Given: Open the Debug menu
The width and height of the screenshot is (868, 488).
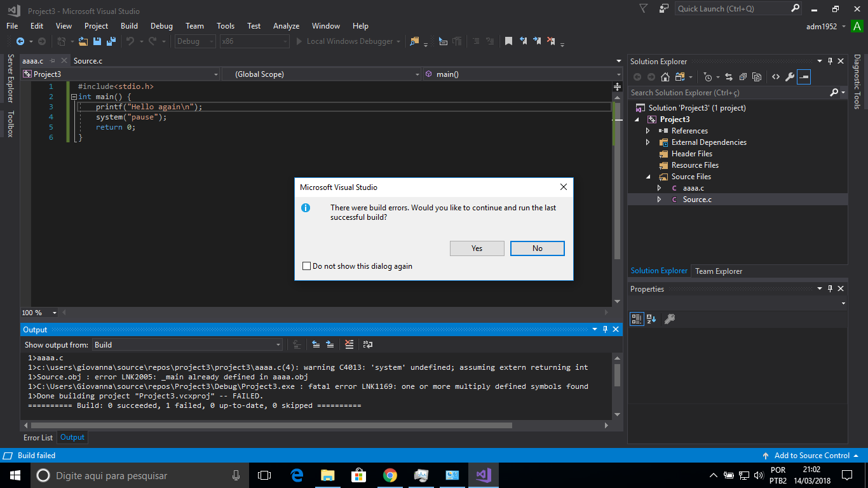Looking at the screenshot, I should (x=161, y=26).
